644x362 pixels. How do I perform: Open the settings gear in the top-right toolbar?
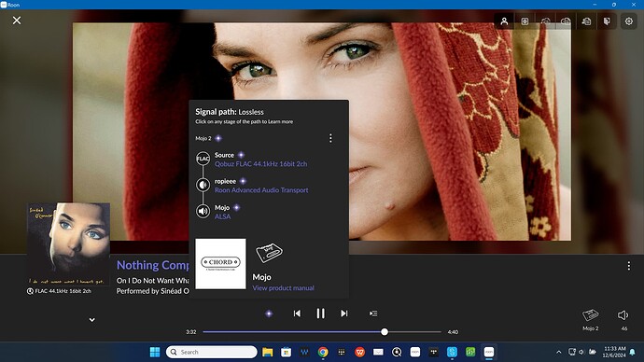point(628,21)
